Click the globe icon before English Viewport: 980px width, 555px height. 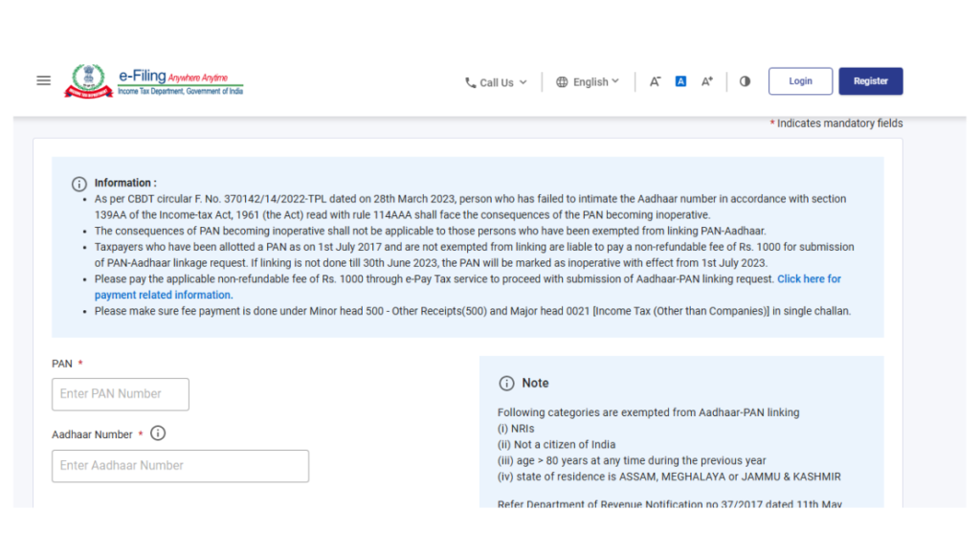(561, 82)
